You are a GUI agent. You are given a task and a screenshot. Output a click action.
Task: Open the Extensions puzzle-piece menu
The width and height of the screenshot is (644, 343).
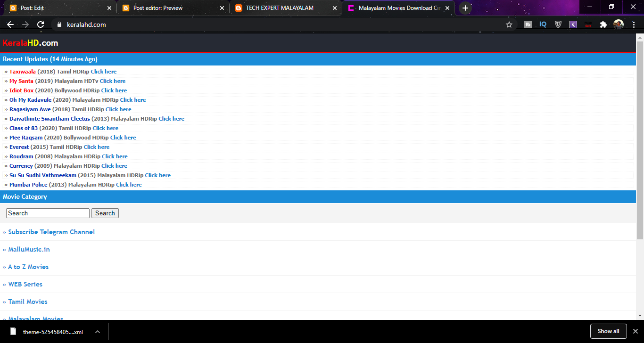603,24
